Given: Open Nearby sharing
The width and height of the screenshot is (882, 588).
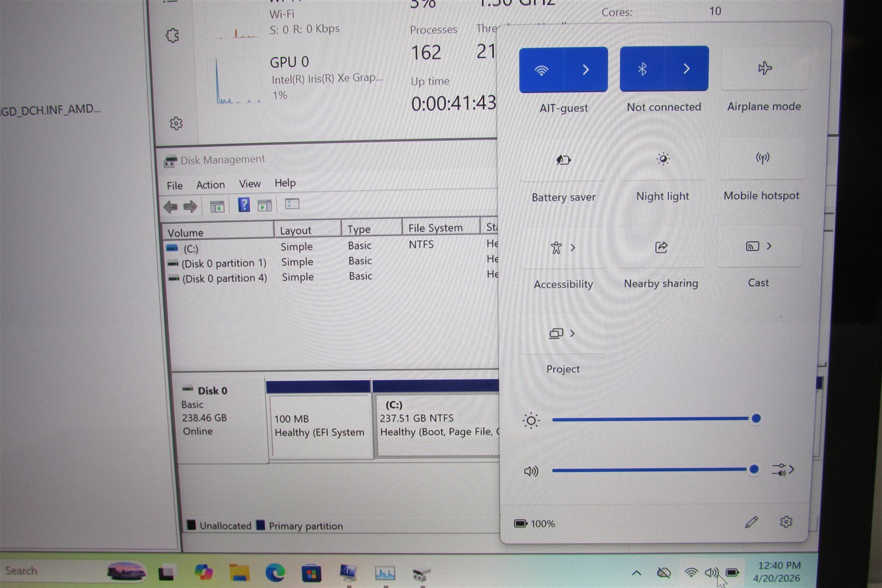Looking at the screenshot, I should point(661,247).
